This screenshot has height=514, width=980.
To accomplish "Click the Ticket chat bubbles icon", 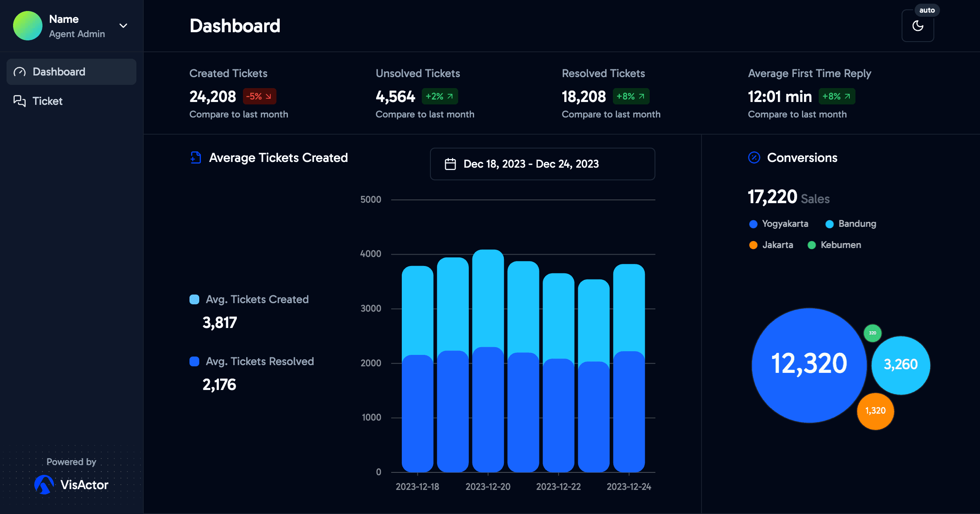I will pyautogui.click(x=20, y=101).
